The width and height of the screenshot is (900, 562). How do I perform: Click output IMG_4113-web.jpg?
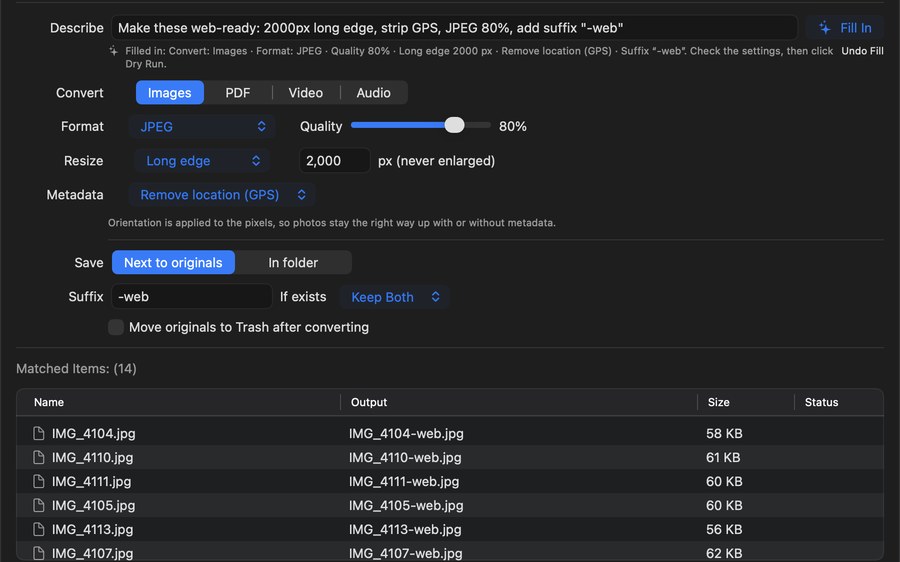[x=405, y=529]
